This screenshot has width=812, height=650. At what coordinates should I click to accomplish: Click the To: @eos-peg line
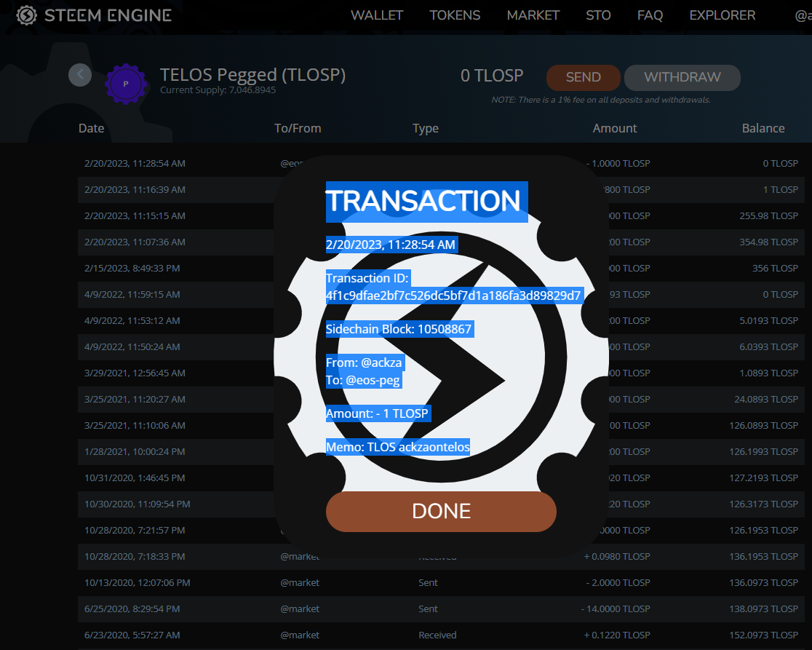[x=363, y=380]
